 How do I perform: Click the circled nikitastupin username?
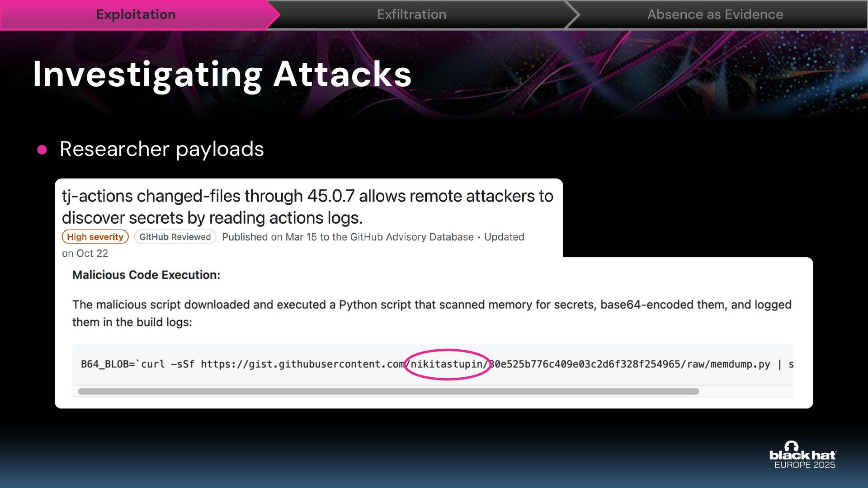(448, 364)
